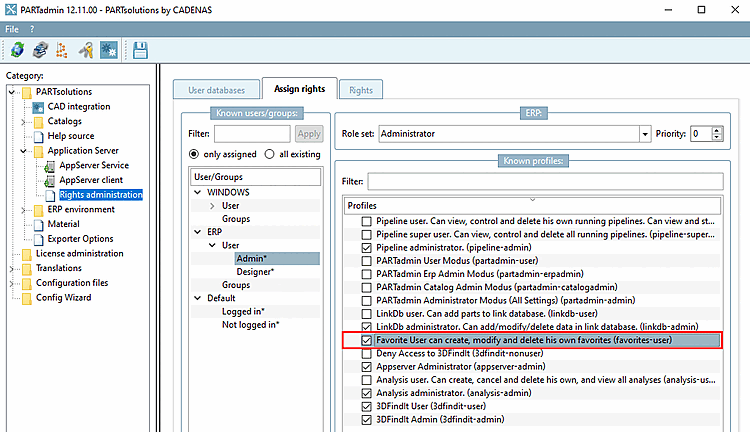Select Designer* user under ERP

pos(255,272)
